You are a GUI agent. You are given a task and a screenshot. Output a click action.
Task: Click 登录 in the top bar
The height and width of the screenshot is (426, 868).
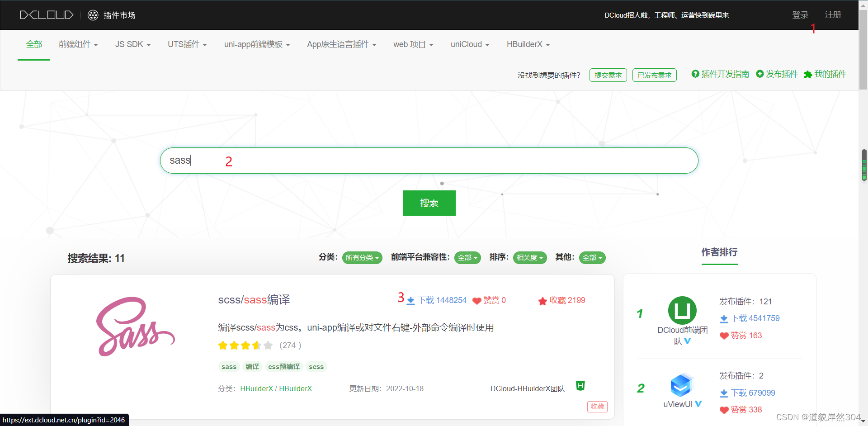click(x=800, y=15)
